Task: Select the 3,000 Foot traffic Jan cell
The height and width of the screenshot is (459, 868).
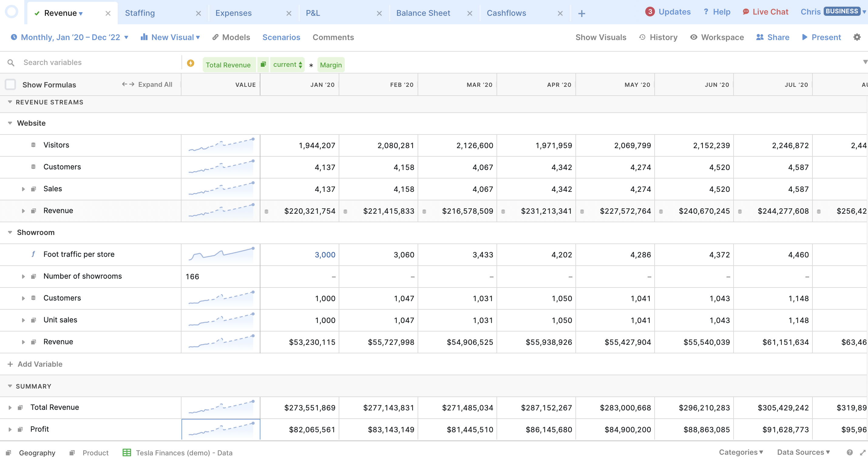Action: point(300,255)
